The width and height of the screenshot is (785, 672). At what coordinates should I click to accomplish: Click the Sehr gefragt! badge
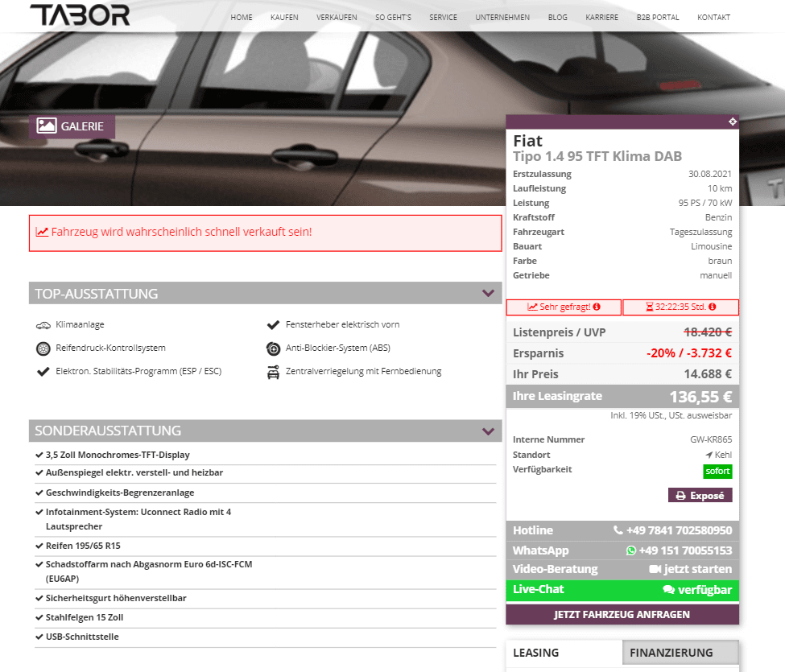[564, 307]
